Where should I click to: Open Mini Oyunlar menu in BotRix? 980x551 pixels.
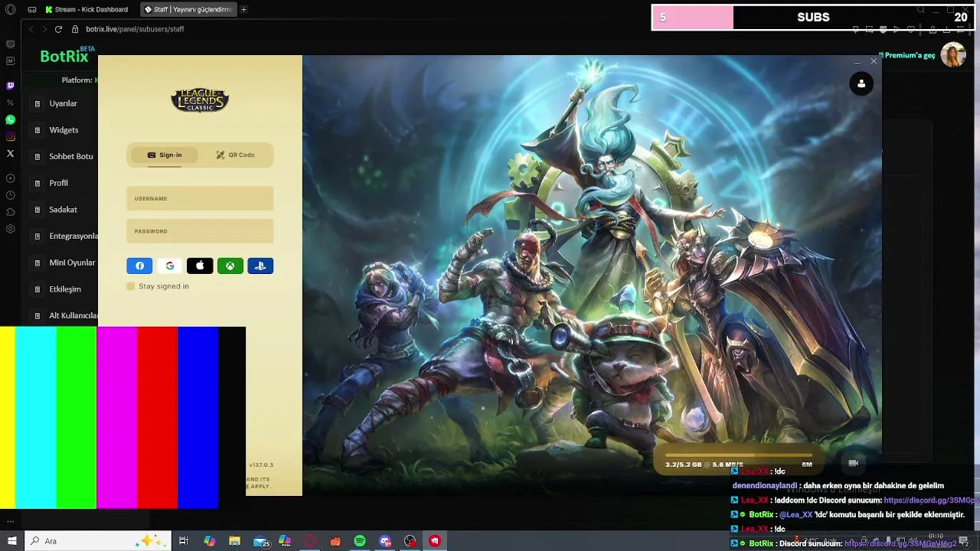point(73,262)
